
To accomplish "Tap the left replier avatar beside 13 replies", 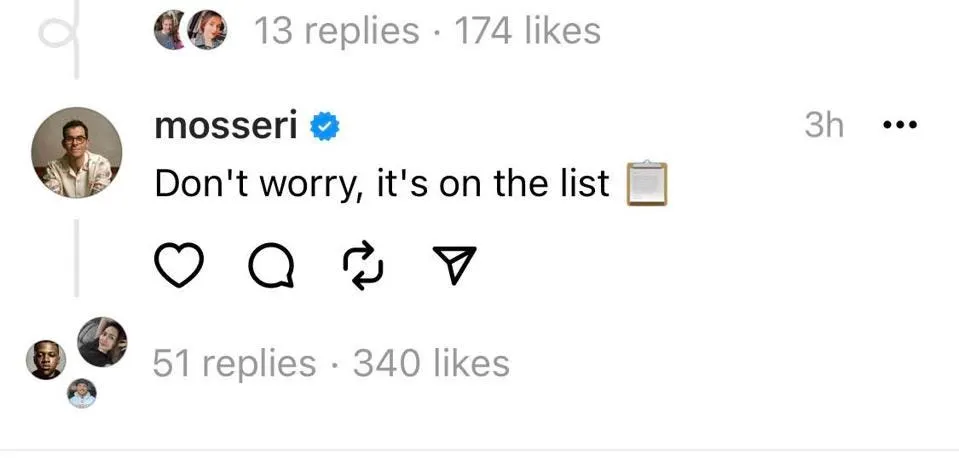I will point(171,31).
